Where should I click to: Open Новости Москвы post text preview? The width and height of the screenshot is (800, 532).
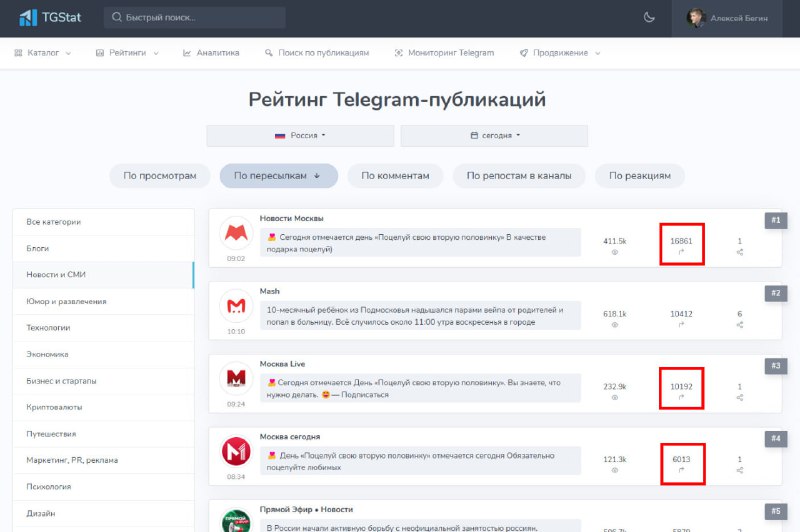(420, 243)
